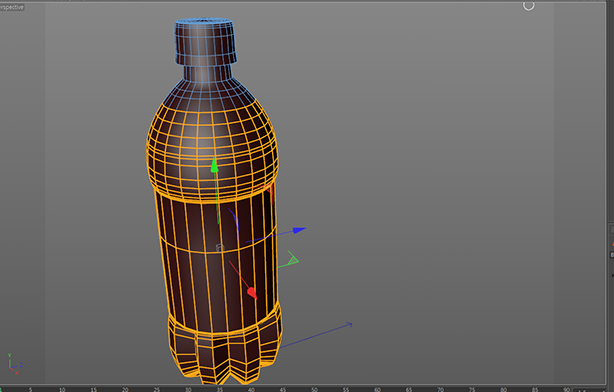Viewport: 614px width, 392px height.
Task: Move the playhead to frame 75
Action: [472, 389]
